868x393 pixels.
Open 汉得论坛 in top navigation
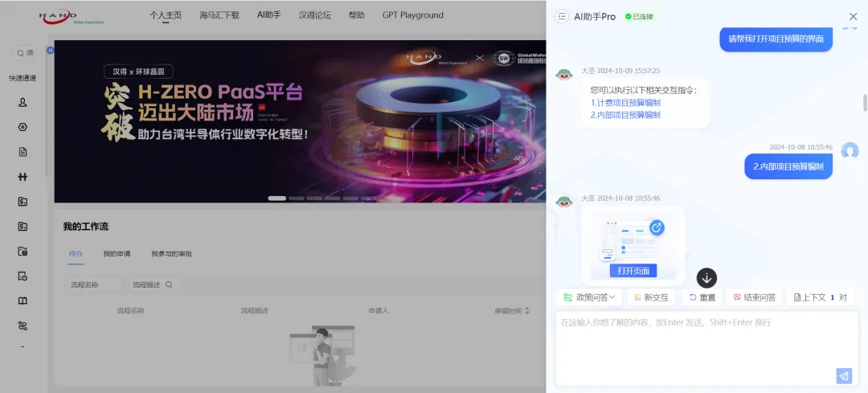(315, 15)
